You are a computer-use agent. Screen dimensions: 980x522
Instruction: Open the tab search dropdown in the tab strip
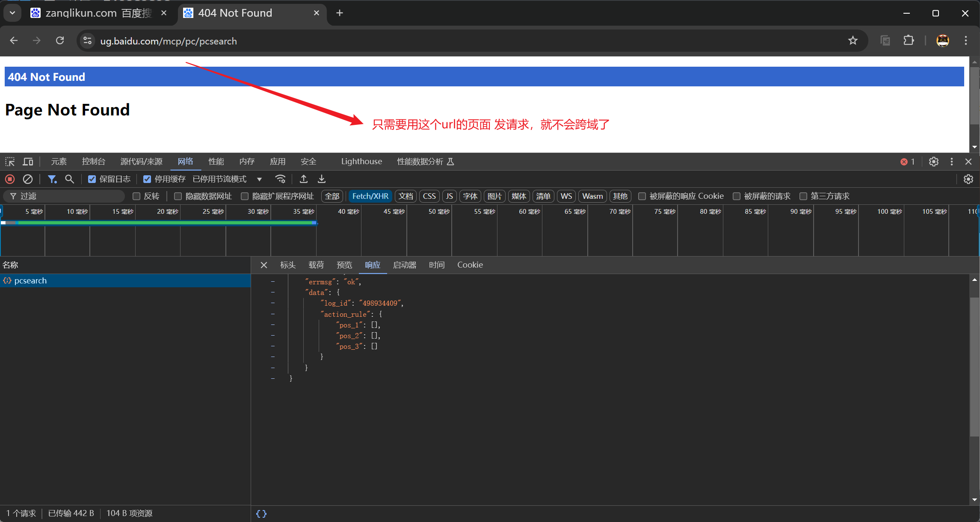tap(12, 13)
